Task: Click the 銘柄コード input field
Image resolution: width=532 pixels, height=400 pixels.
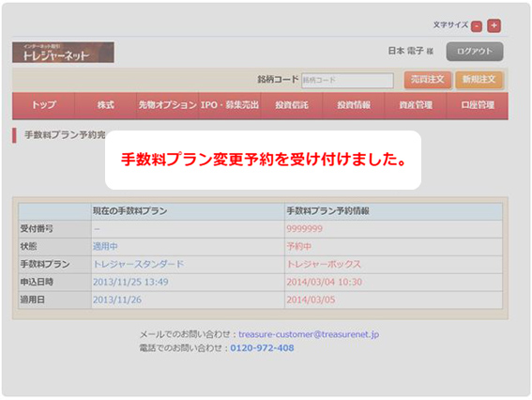Action: point(347,80)
